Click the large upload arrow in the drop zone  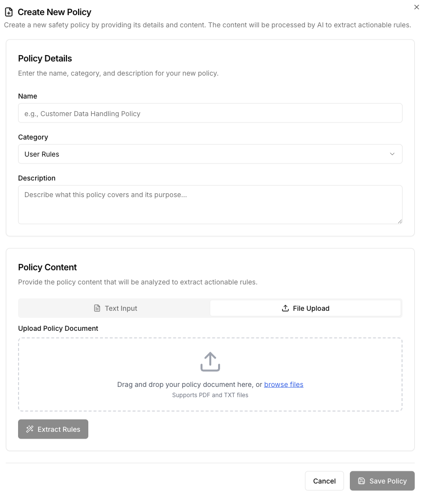(x=210, y=362)
